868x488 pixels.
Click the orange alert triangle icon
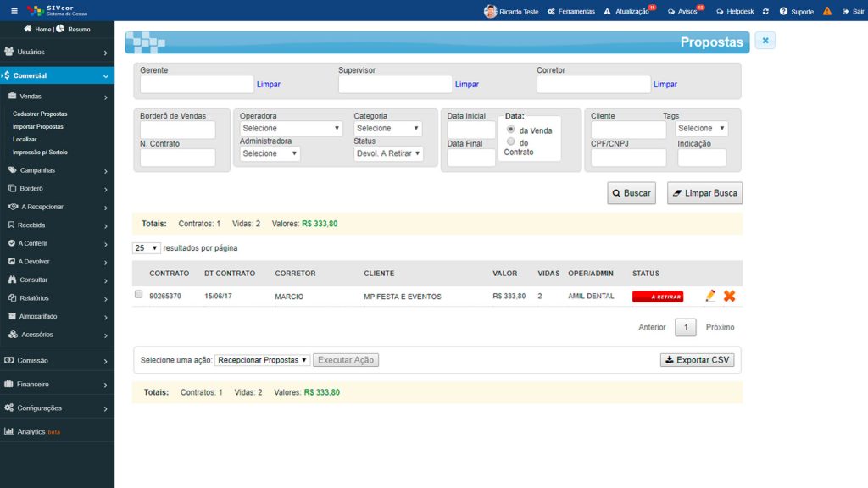(x=827, y=11)
